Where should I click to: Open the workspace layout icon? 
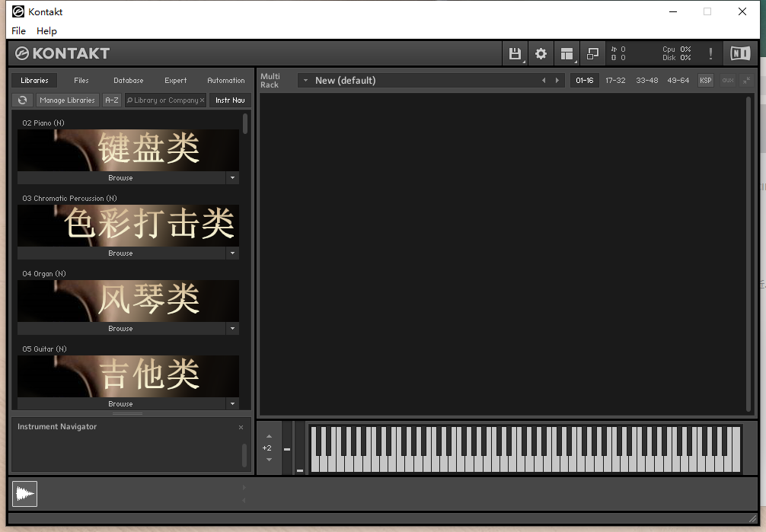[567, 54]
